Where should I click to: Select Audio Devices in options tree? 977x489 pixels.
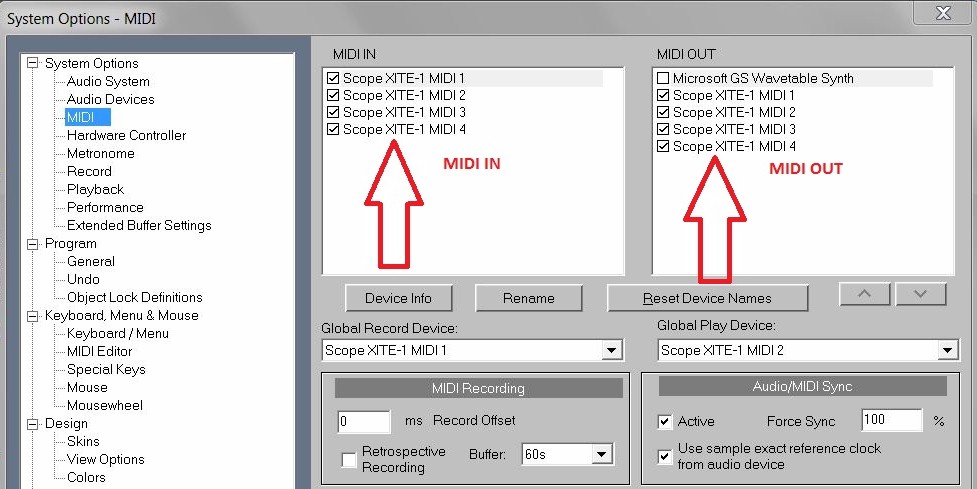pos(110,99)
